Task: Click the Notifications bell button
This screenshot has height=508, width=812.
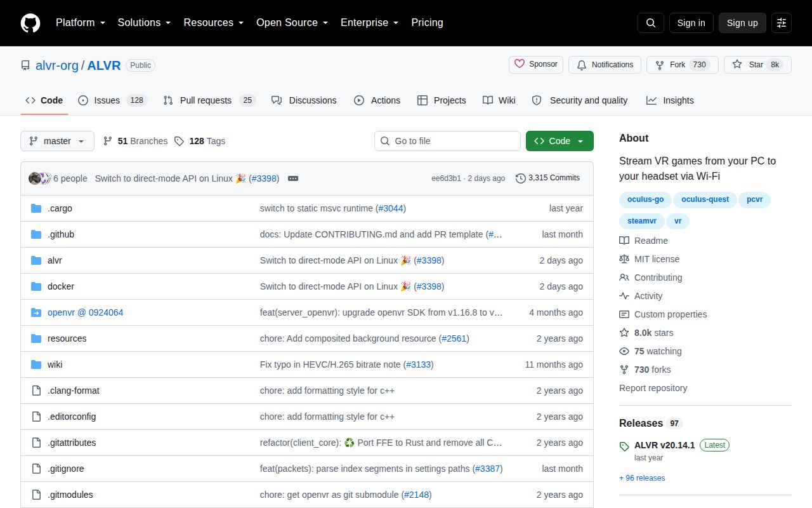Action: coord(605,65)
